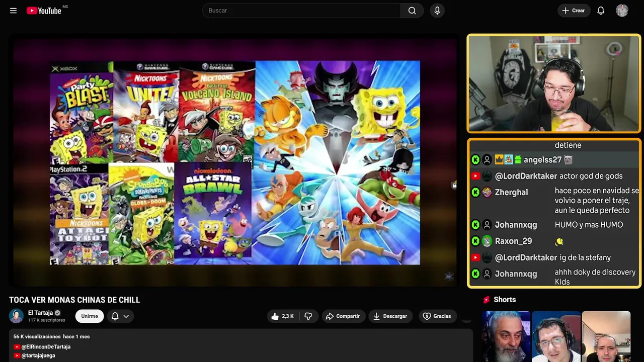The image size is (644, 362).
Task: Open third Shorts thumbnail
Action: click(606, 336)
